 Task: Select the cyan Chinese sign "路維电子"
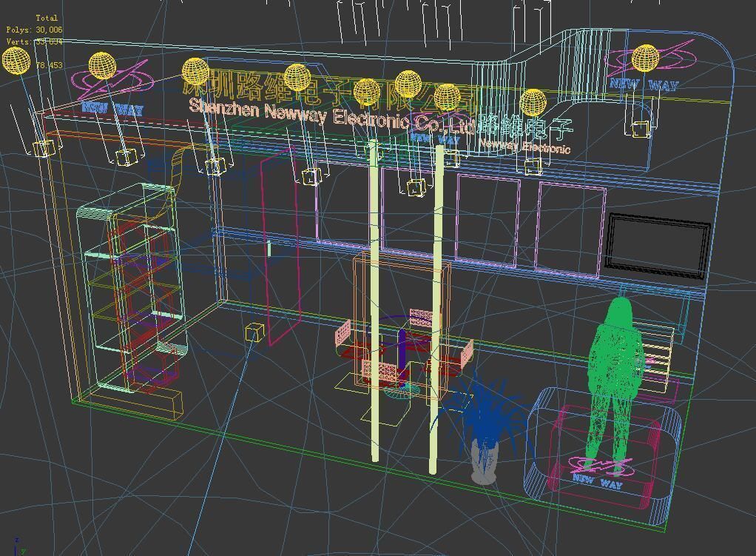[x=526, y=127]
